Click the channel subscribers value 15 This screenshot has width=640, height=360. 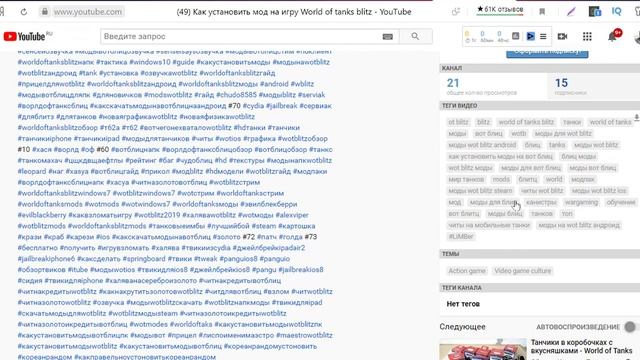pos(561,83)
